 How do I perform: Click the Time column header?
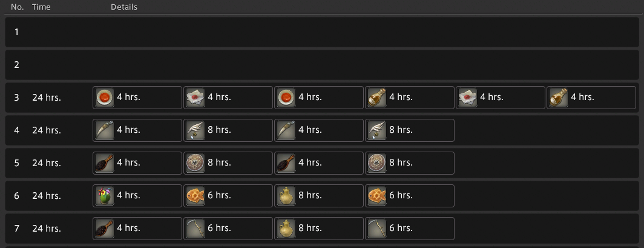(x=41, y=7)
